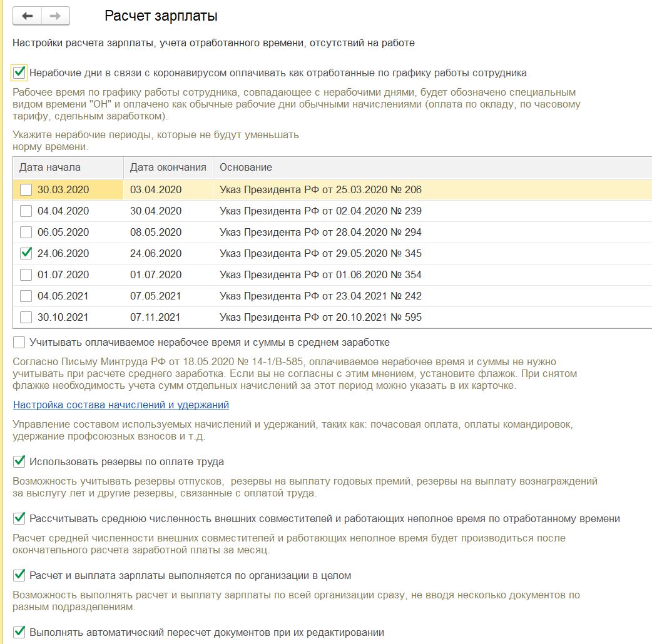Disable 'Использовать резервы по оплате труда'
This screenshot has width=652, height=644.
tap(19, 462)
